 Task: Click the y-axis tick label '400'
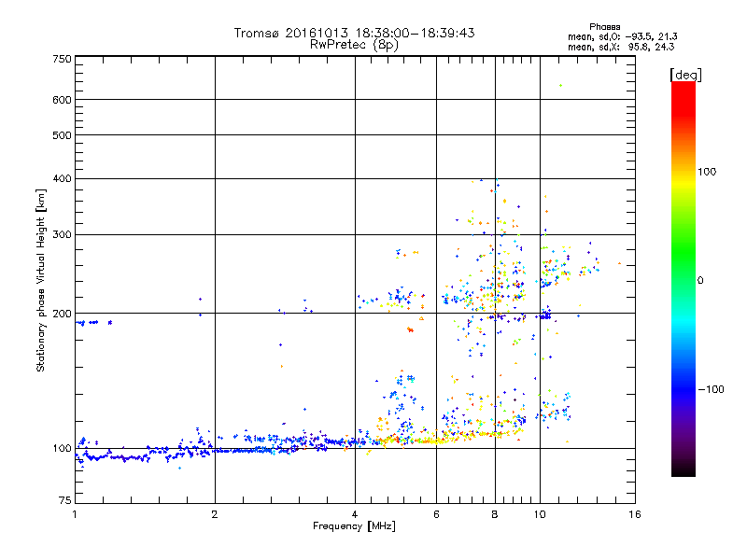(x=62, y=179)
